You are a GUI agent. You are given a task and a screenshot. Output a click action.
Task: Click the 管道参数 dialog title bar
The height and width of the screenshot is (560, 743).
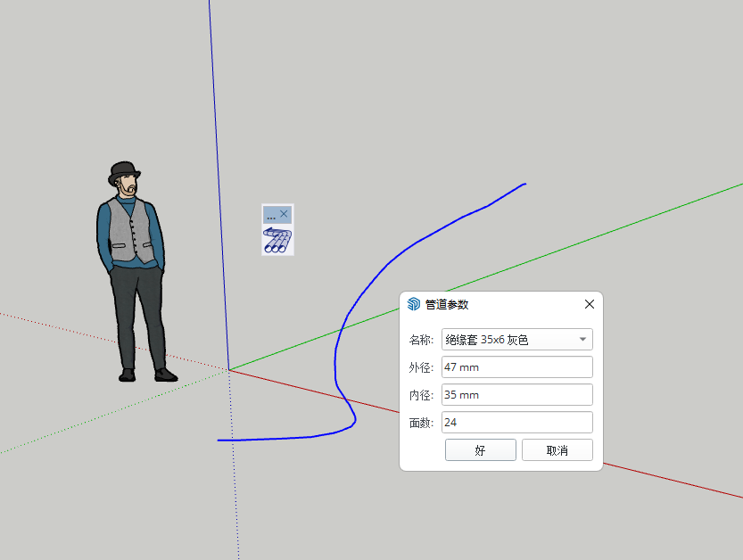click(x=499, y=304)
